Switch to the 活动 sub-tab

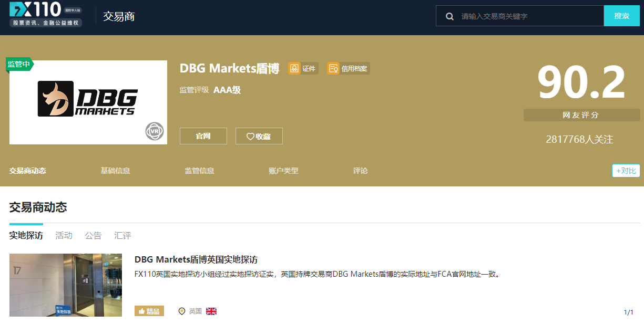(64, 235)
